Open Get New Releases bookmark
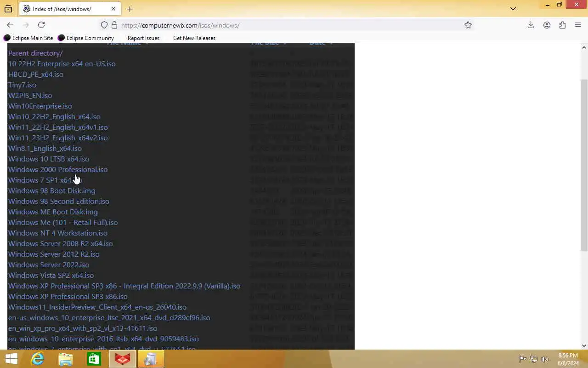588x368 pixels. [x=194, y=38]
